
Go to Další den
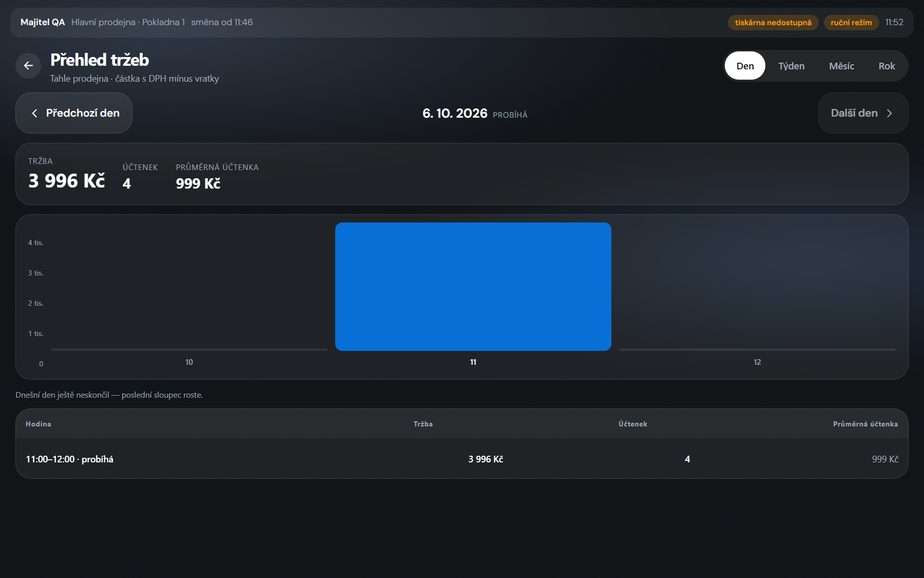click(863, 113)
